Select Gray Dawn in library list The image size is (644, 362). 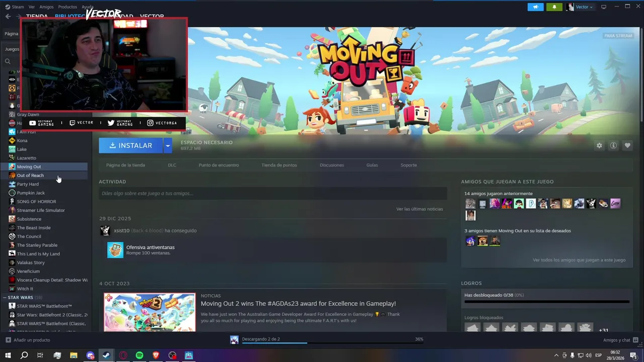(x=28, y=114)
